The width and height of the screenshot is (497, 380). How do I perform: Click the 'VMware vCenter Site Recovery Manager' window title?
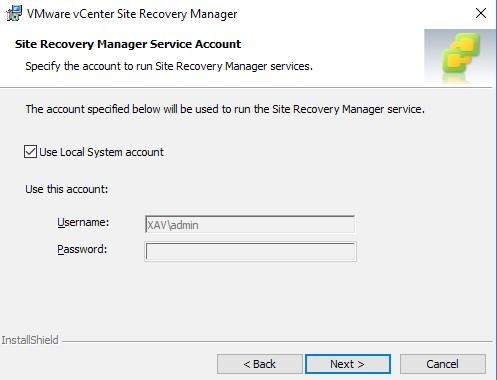point(132,14)
